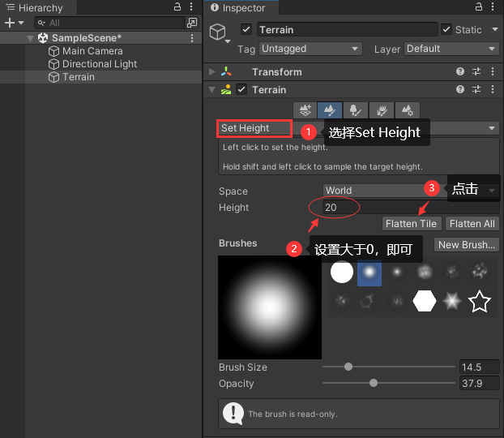Open Inspector panel options menu

[x=493, y=6]
